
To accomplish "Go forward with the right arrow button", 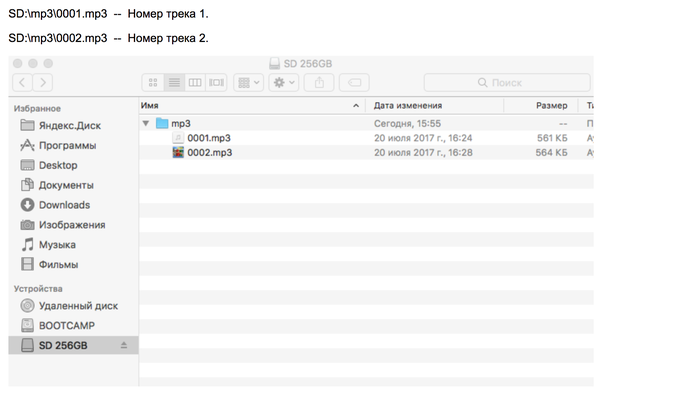I will (x=43, y=82).
